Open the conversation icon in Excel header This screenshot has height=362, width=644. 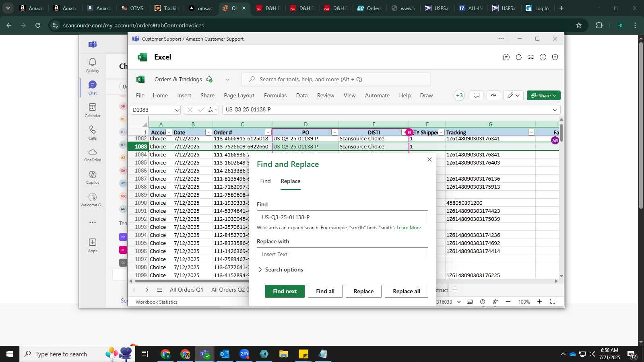tap(506, 57)
